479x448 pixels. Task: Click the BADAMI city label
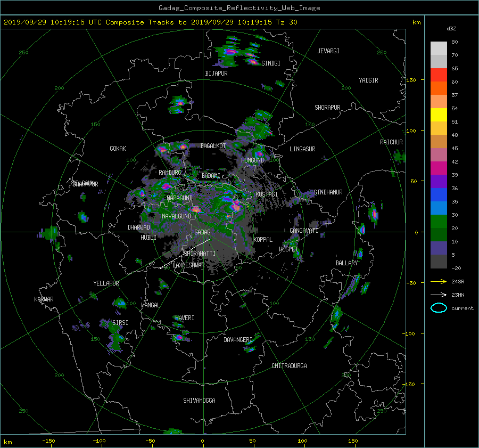click(211, 176)
